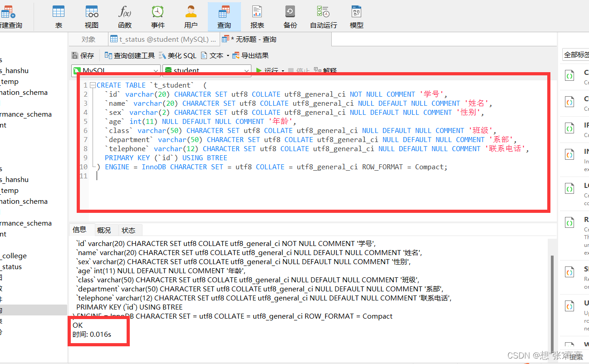Click editor line 1 CREATE TABLE `t_student`

152,85
